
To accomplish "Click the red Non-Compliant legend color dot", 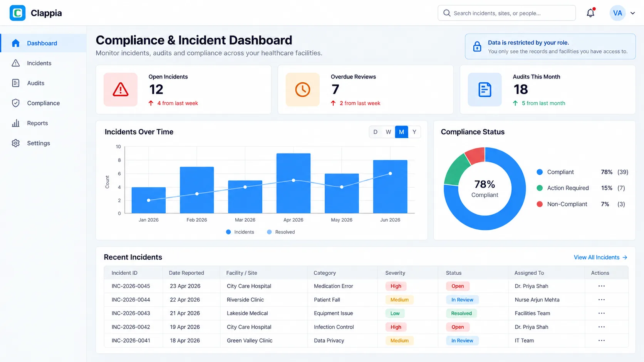I will [x=540, y=204].
